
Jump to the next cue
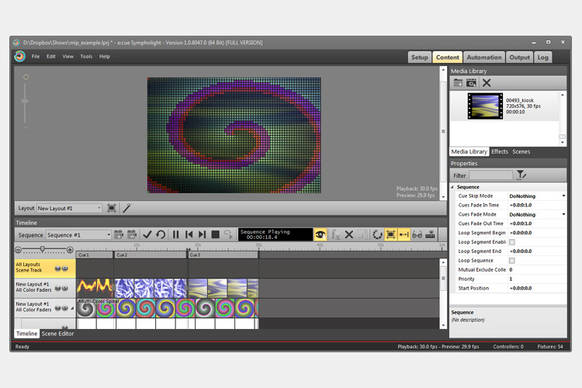point(202,235)
